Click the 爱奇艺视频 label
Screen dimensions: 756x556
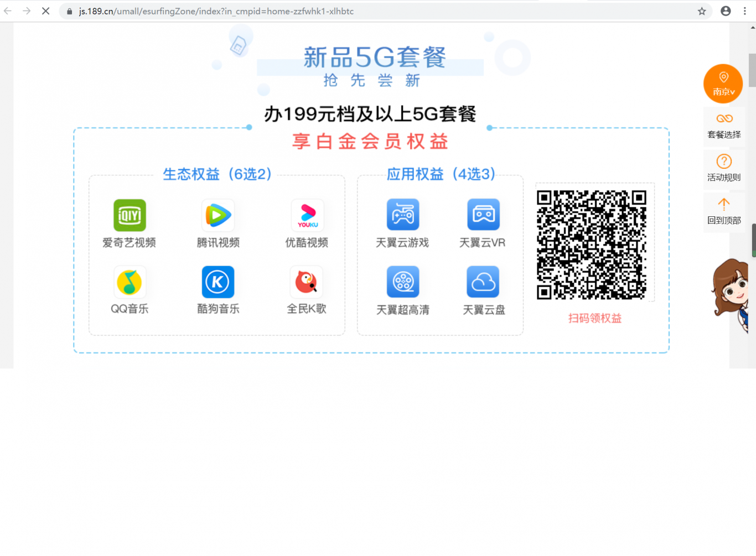click(129, 242)
